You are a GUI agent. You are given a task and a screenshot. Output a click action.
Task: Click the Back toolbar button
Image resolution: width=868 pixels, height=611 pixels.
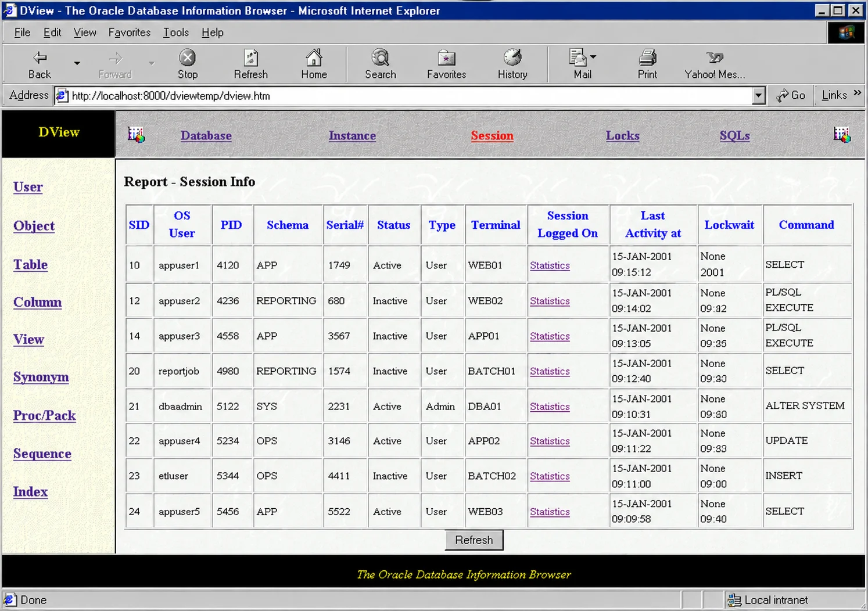click(40, 64)
